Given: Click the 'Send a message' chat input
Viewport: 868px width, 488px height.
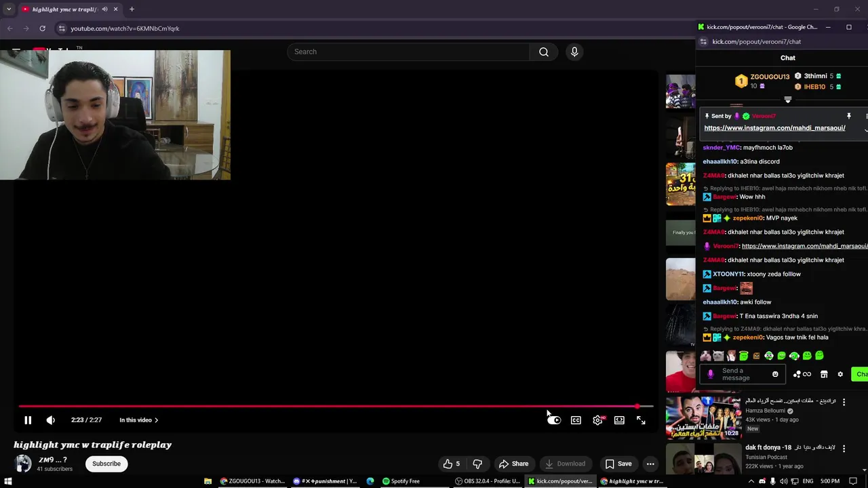Looking at the screenshot, I should 743,374.
